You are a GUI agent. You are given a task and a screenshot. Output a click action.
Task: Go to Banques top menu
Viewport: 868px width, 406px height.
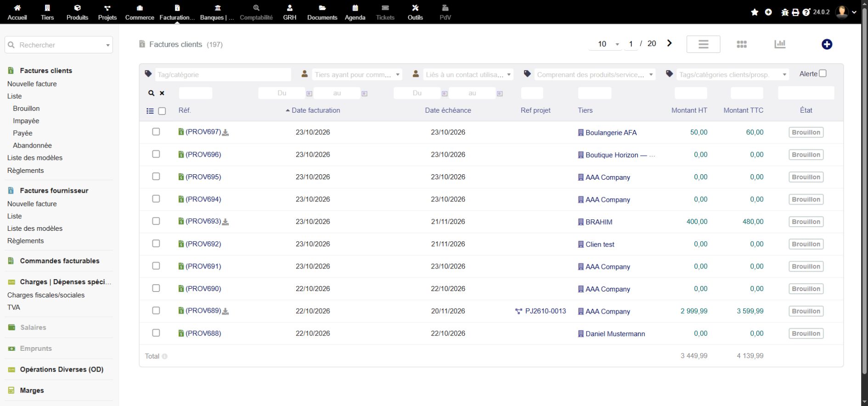point(217,12)
